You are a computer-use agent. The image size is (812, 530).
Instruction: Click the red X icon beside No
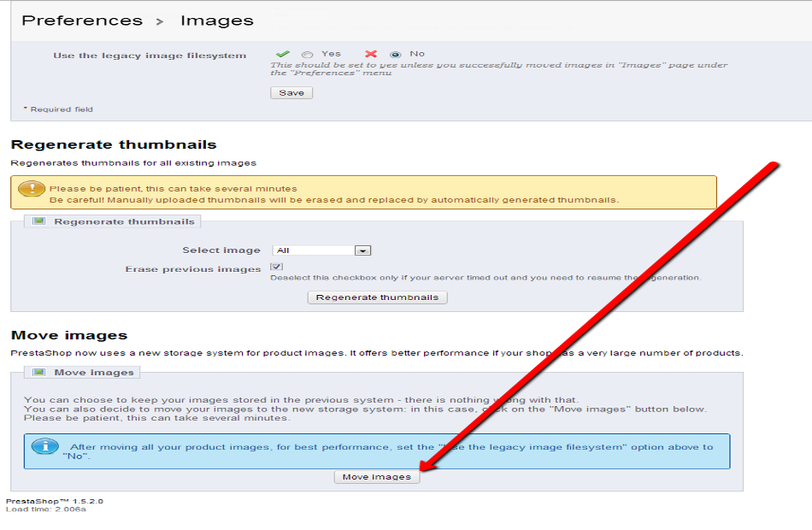371,54
